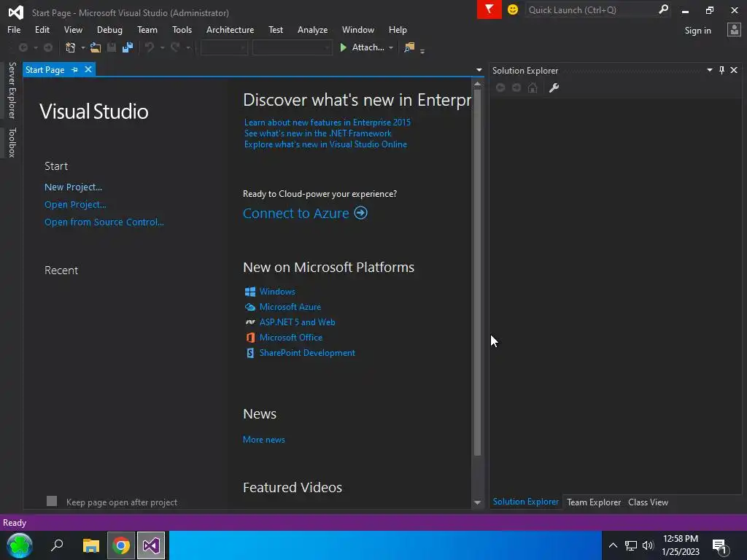Image resolution: width=747 pixels, height=560 pixels.
Task: Click the Solution Explorer Back icon
Action: 500,87
